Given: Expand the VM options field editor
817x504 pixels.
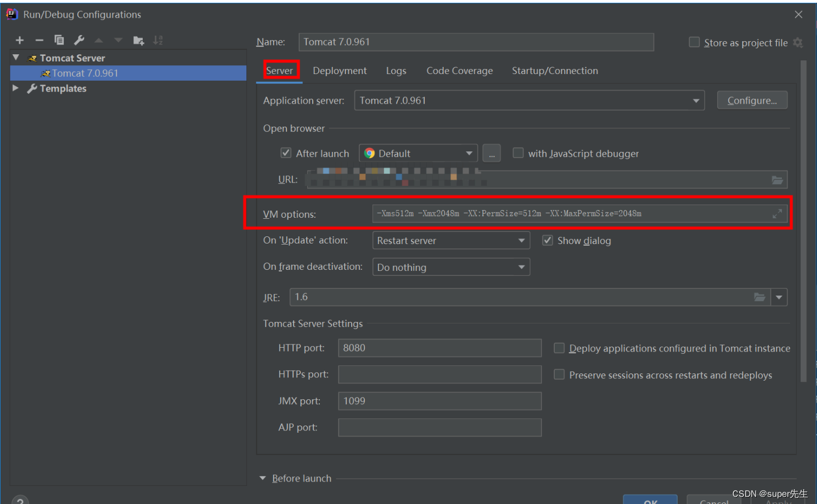Looking at the screenshot, I should click(x=777, y=214).
